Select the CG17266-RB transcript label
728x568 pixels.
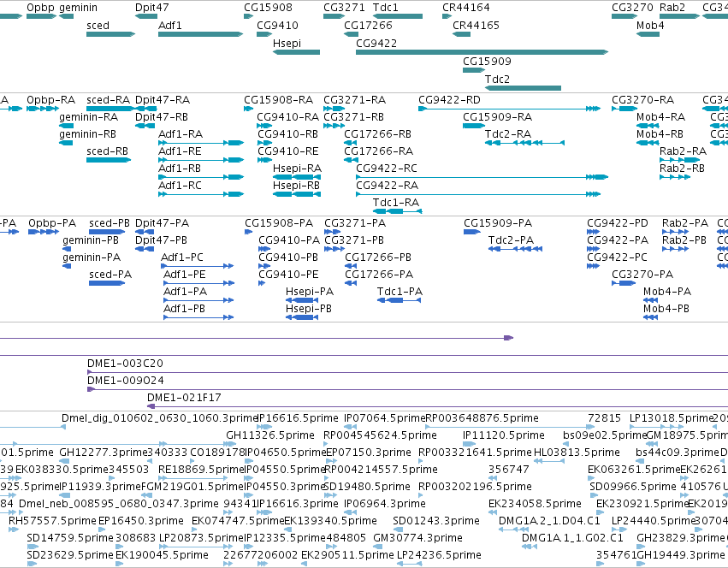click(x=377, y=134)
